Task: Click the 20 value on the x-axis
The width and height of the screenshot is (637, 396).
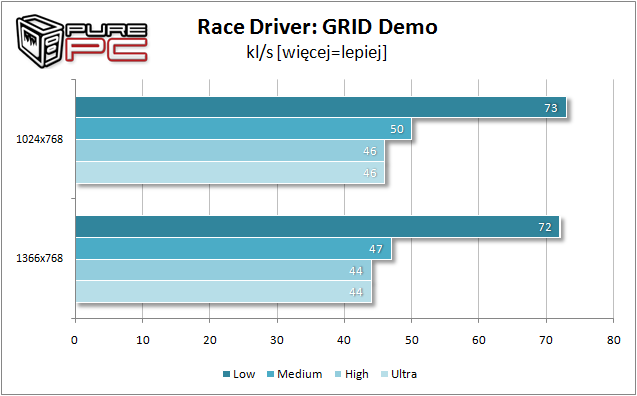Action: (x=210, y=340)
